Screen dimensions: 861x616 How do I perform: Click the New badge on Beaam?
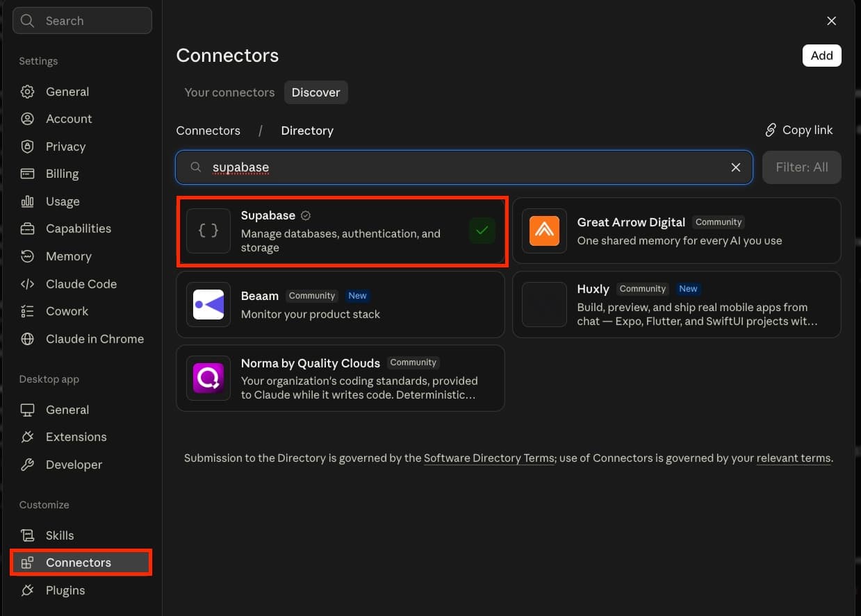[357, 296]
